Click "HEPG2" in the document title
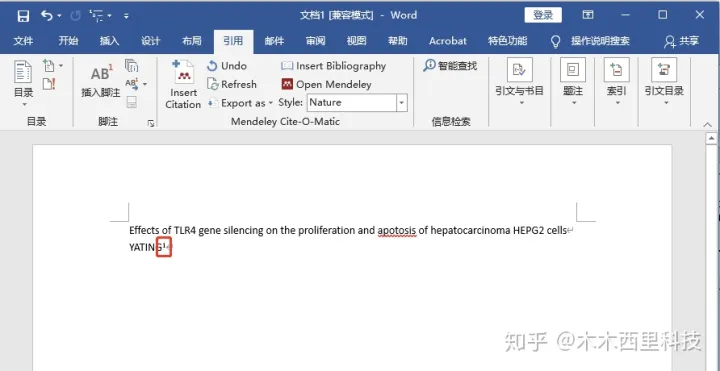Screen dimensions: 720x371 529,230
